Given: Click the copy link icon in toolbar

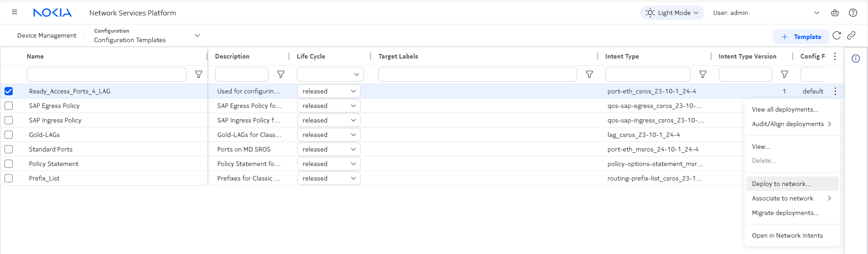Looking at the screenshot, I should coord(851,35).
